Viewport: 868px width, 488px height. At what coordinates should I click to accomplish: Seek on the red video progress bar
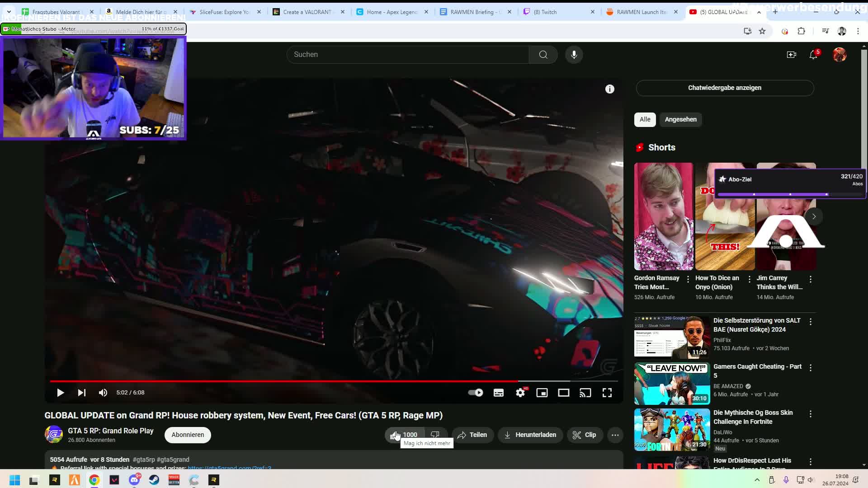click(x=334, y=381)
